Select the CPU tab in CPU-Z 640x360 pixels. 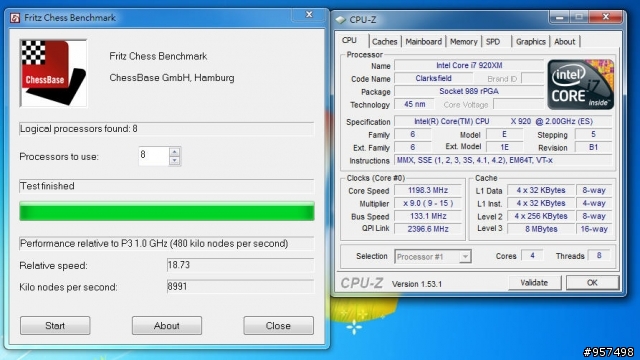pyautogui.click(x=350, y=40)
